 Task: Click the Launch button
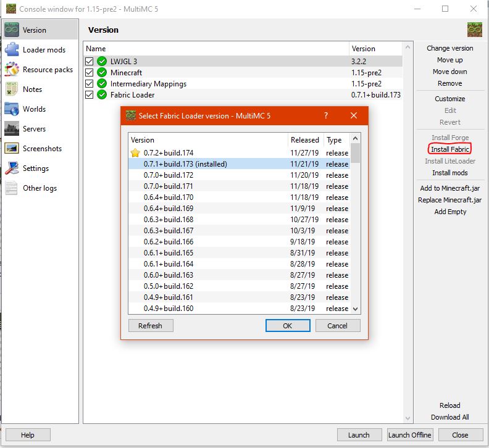coord(359,434)
